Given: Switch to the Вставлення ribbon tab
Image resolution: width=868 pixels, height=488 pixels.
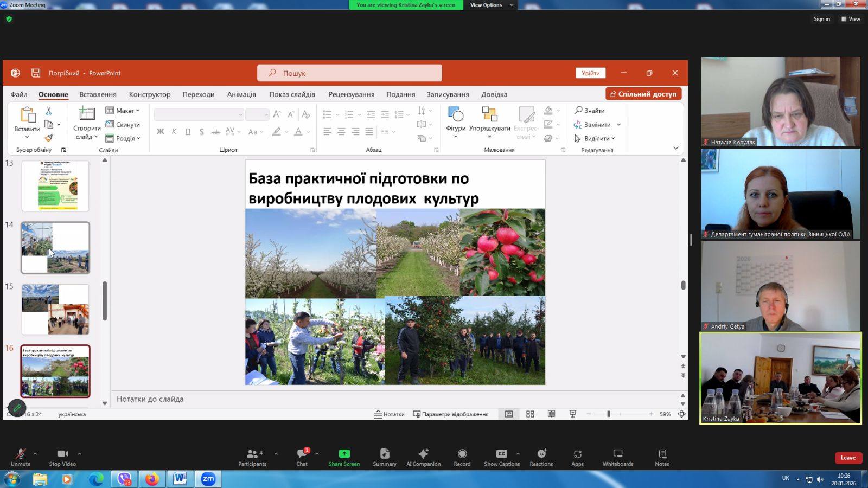Looking at the screenshot, I should tap(98, 94).
